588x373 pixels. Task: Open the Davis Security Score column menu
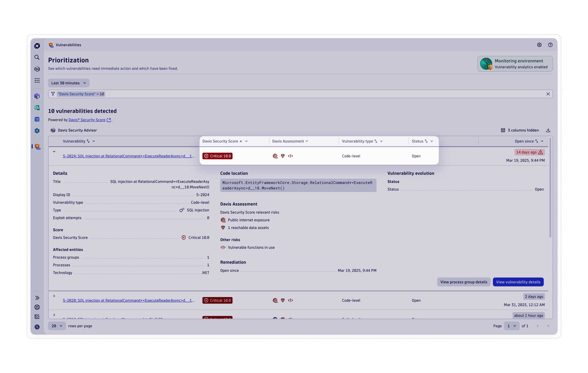pyautogui.click(x=246, y=141)
